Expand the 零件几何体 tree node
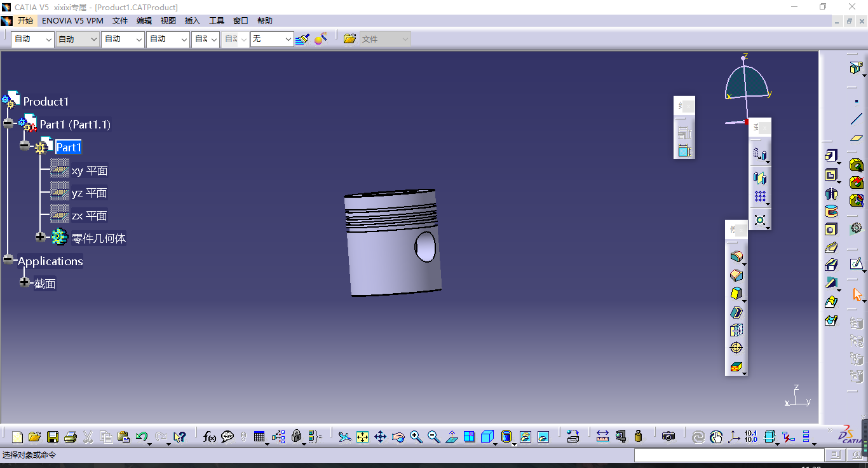The width and height of the screenshot is (868, 468). pyautogui.click(x=41, y=237)
